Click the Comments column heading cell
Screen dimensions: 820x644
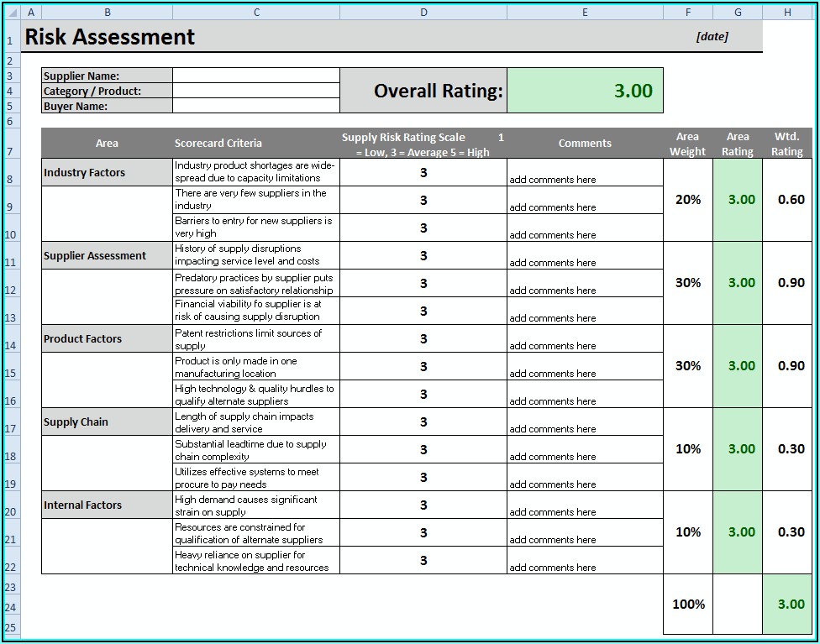click(585, 144)
